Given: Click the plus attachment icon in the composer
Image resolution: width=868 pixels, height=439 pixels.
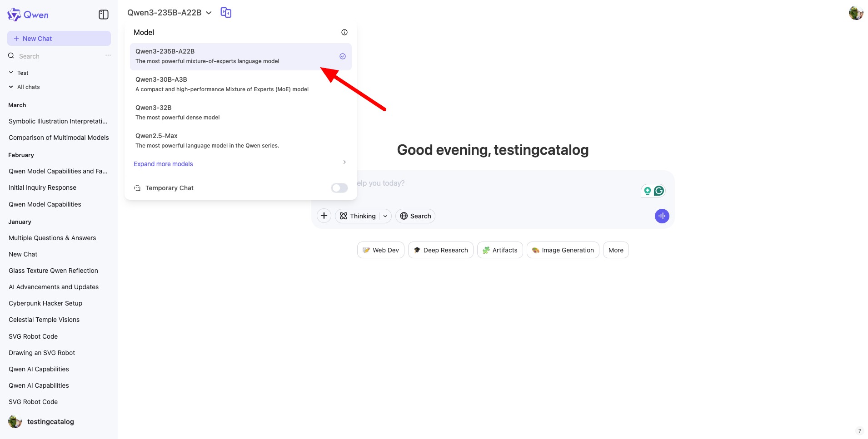Looking at the screenshot, I should tap(324, 216).
